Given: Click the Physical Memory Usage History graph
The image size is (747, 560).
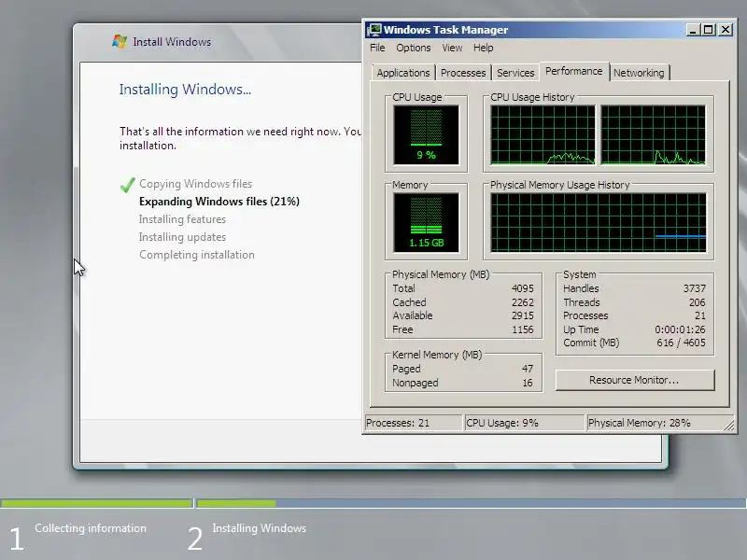Looking at the screenshot, I should [599, 222].
